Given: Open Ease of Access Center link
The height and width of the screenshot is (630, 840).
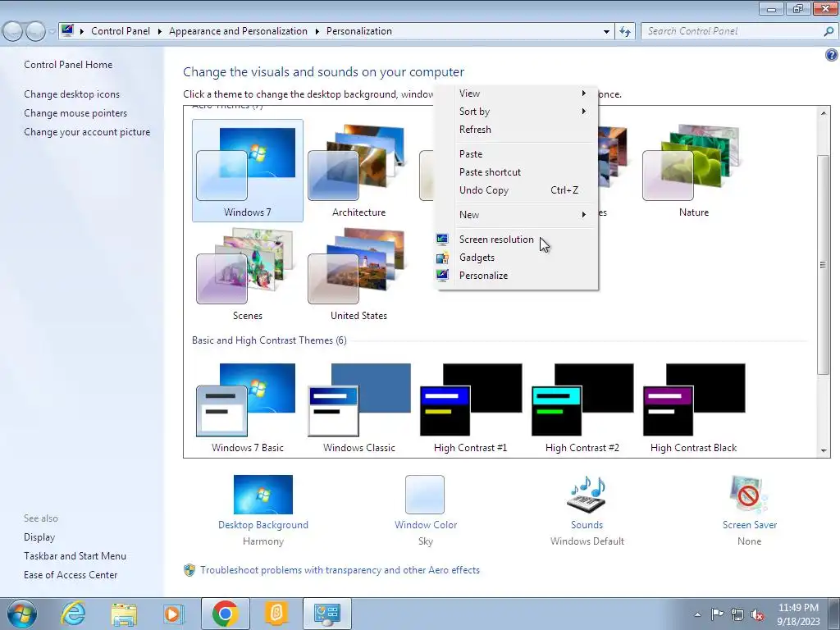Looking at the screenshot, I should click(x=71, y=575).
